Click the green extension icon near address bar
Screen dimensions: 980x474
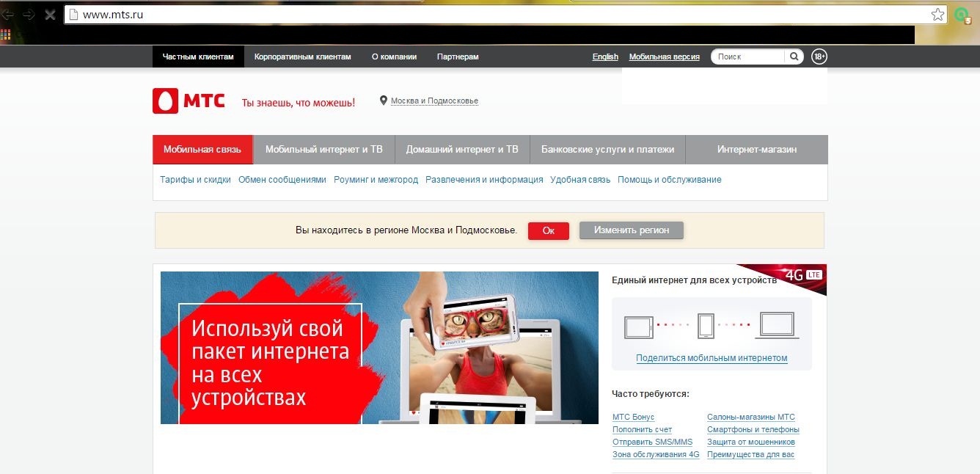[962, 13]
